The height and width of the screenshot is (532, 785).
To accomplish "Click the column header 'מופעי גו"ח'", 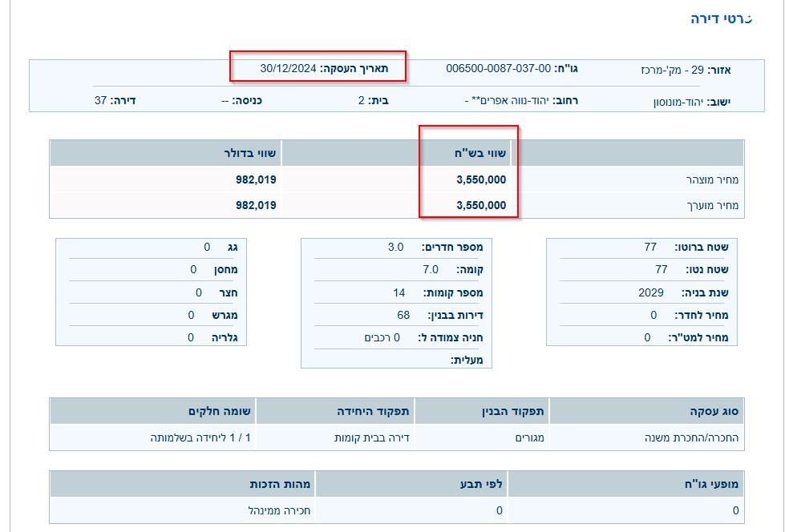I will pos(712,484).
